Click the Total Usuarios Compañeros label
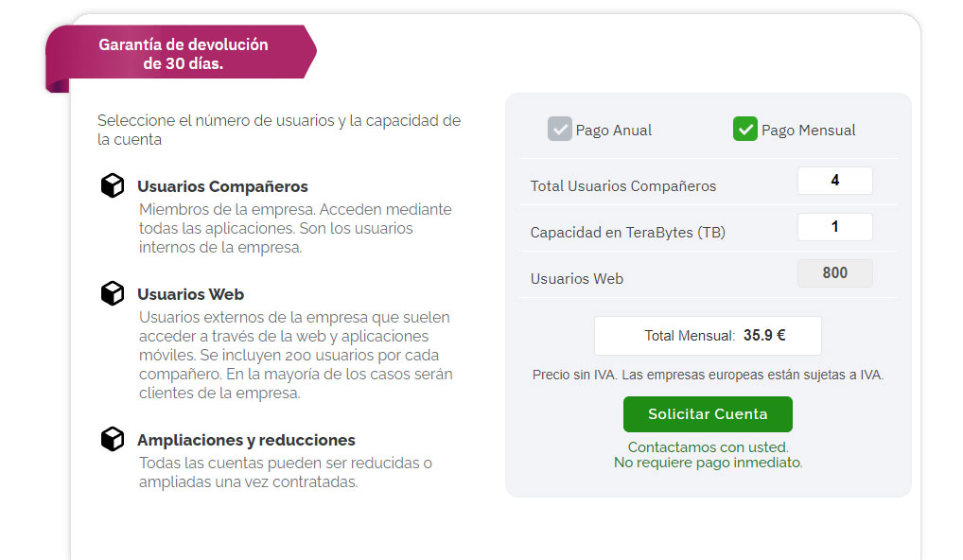 coord(623,186)
